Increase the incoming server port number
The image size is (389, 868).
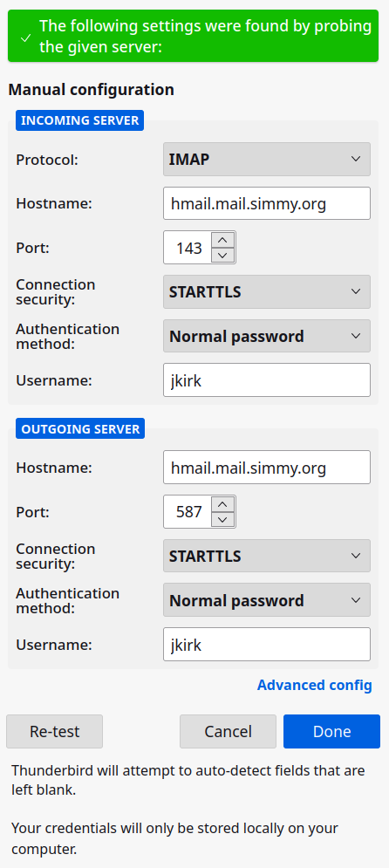(x=223, y=240)
